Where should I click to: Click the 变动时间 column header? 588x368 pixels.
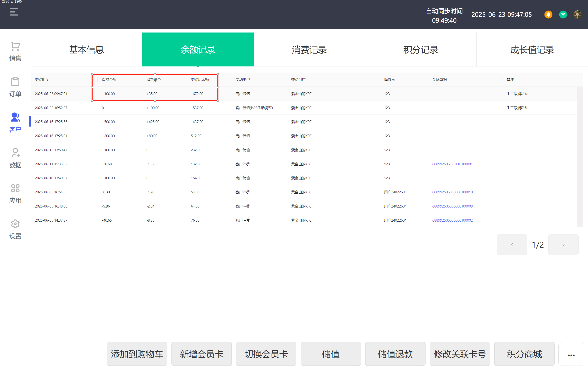point(42,80)
